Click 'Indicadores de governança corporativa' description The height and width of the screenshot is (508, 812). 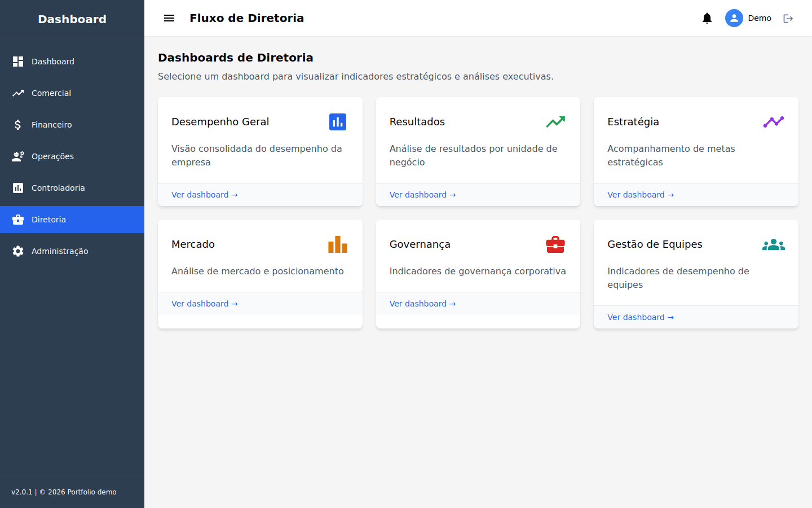point(478,271)
